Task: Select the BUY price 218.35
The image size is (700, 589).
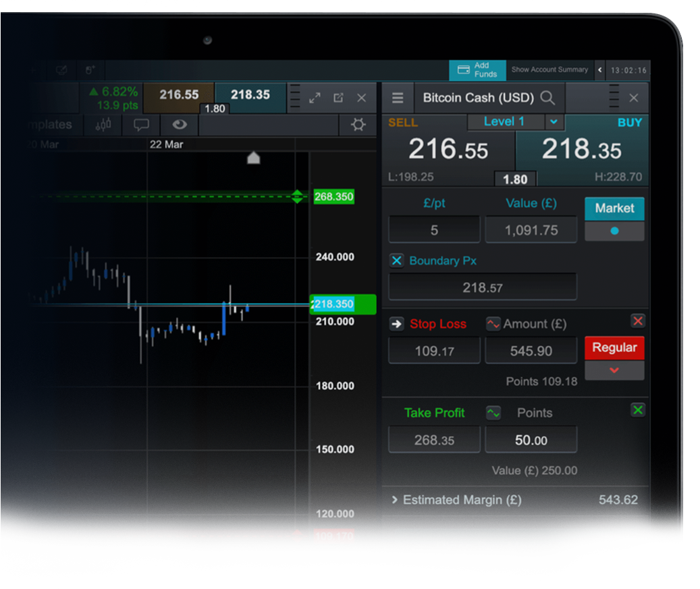Action: (581, 149)
